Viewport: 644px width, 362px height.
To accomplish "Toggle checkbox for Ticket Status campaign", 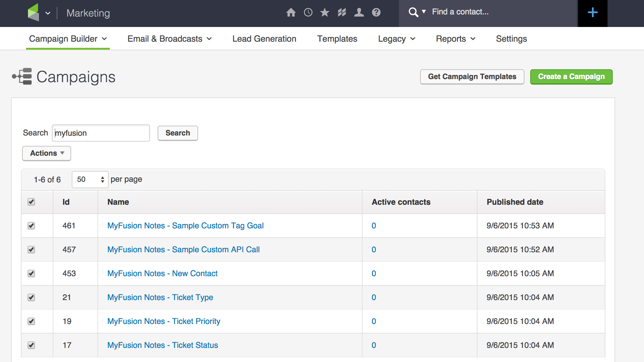I will pyautogui.click(x=31, y=345).
